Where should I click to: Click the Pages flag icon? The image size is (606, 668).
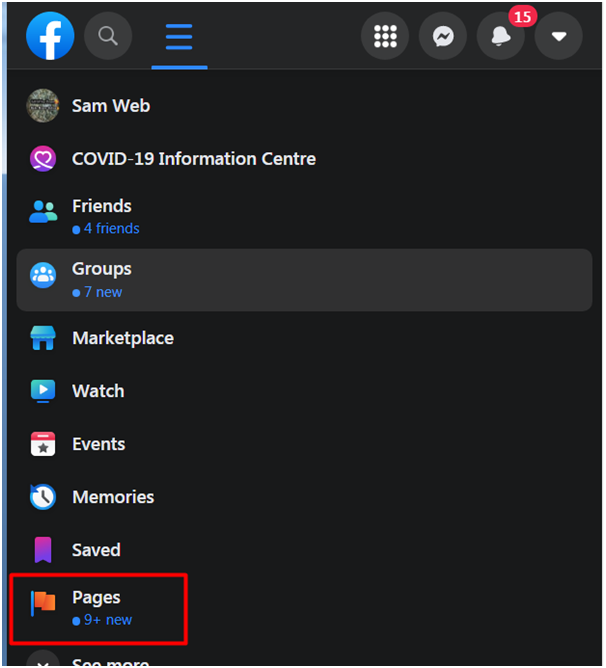point(43,603)
